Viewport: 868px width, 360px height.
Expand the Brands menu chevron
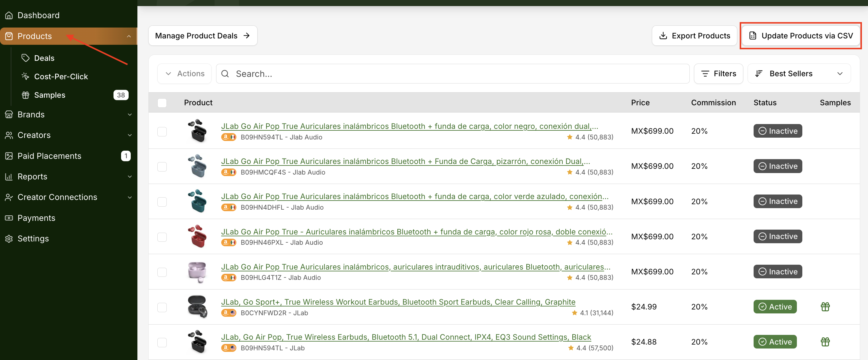[130, 114]
